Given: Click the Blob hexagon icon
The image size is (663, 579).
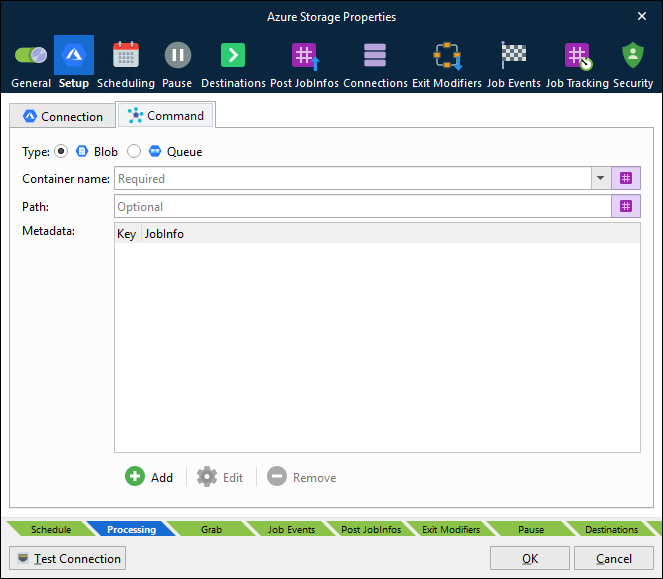Looking at the screenshot, I should (82, 151).
